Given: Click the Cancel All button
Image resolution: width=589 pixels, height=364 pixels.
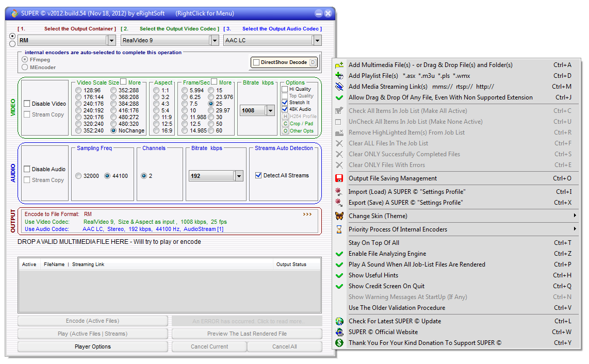Looking at the screenshot, I should coord(285,346).
